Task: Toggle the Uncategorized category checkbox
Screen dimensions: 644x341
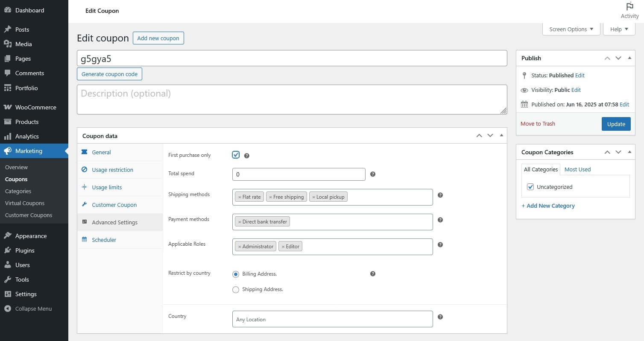Action: coord(530,187)
